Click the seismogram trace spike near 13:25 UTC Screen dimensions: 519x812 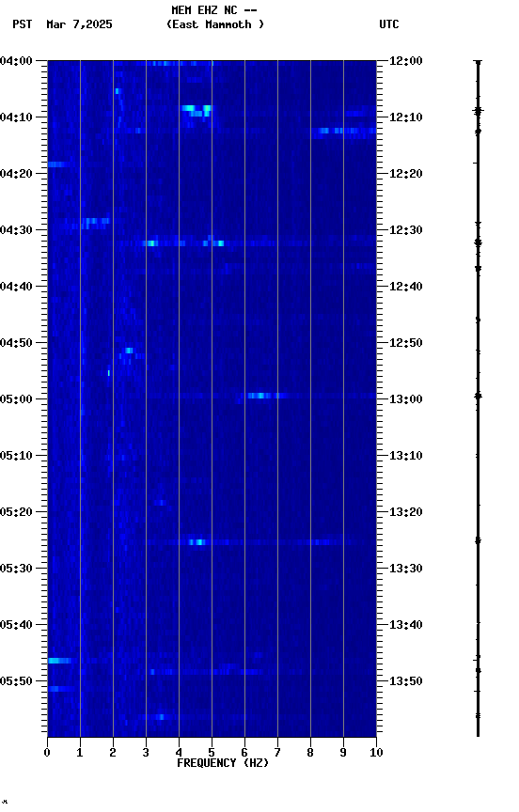[478, 541]
